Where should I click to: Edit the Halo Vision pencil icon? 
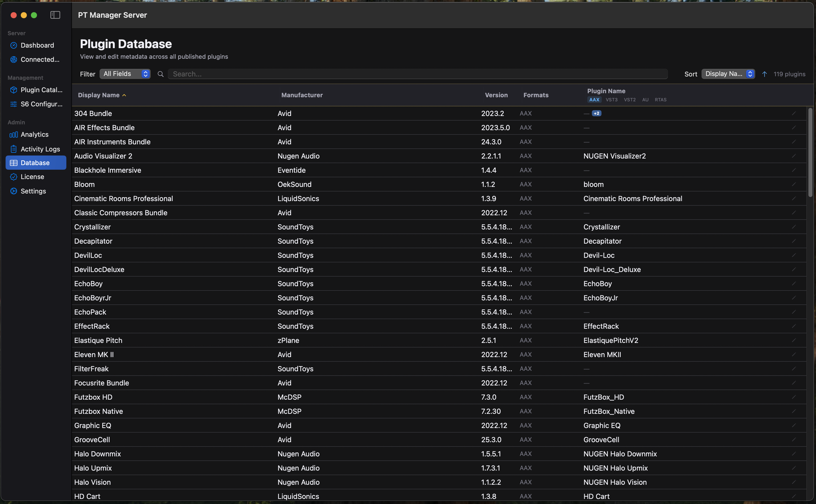(794, 482)
